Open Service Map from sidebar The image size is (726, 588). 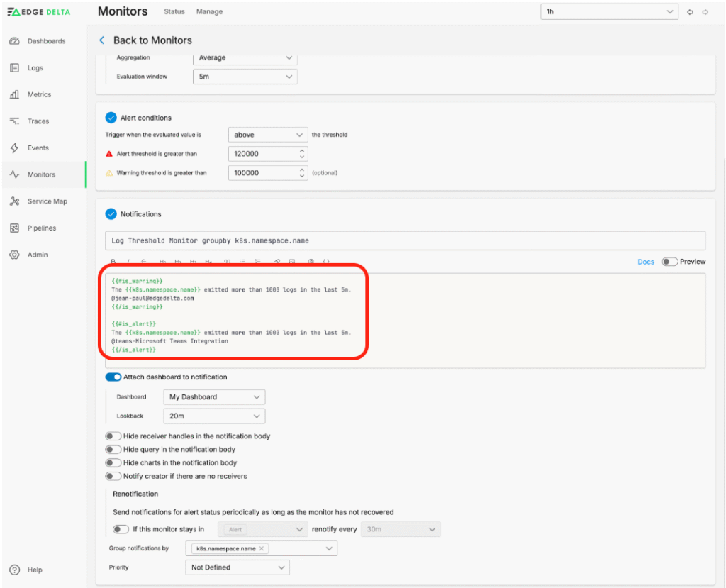pos(14,201)
